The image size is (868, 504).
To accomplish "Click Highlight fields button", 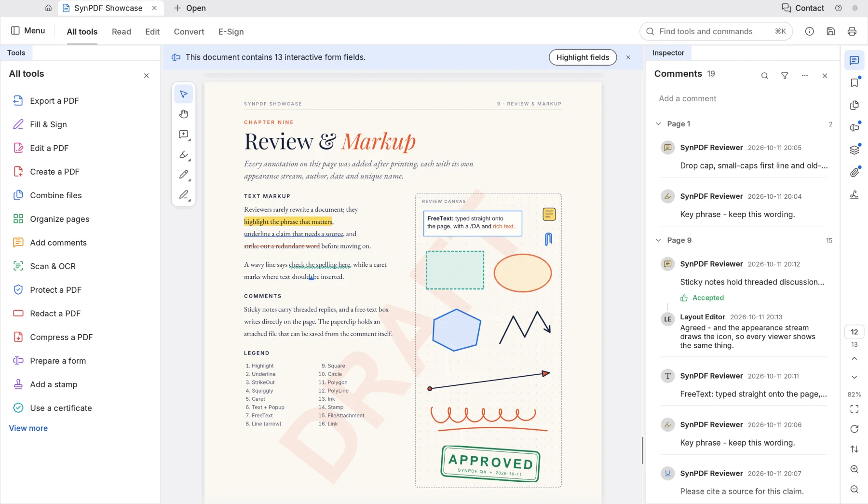I will 583,57.
